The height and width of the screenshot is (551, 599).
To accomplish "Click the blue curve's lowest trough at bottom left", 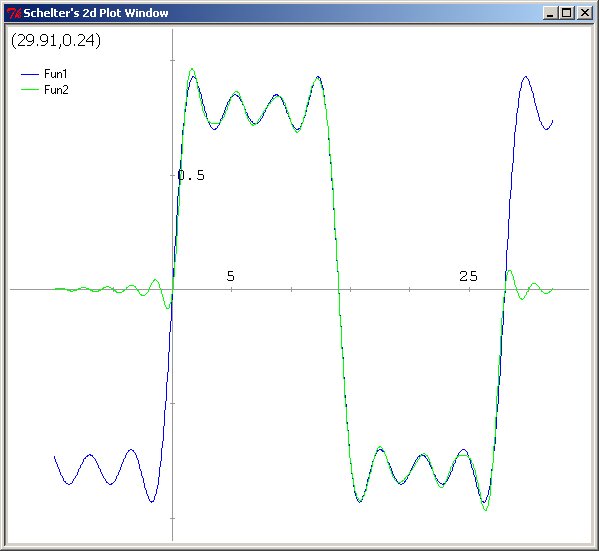I will (x=152, y=501).
